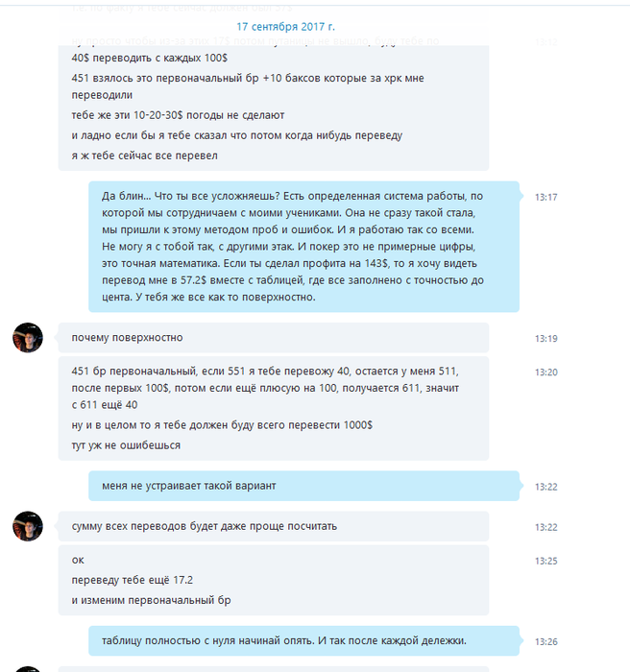
Task: Click timestamp 13:17 next to long blue message
Action: [x=545, y=197]
